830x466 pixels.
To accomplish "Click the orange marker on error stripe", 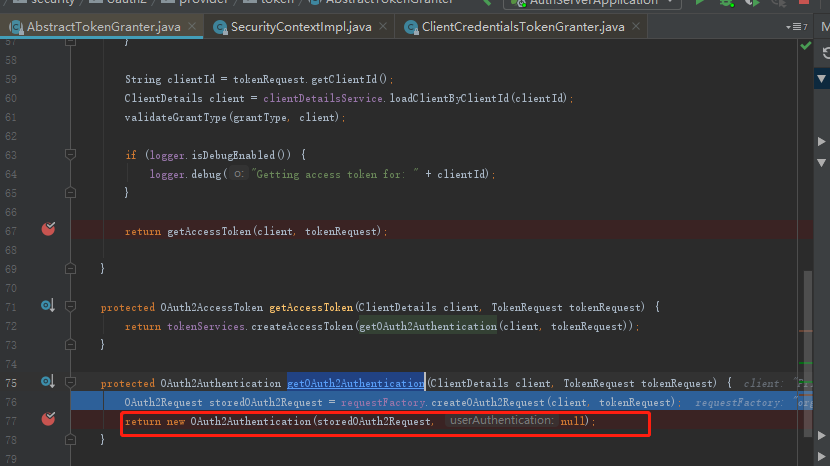I will click(x=805, y=331).
